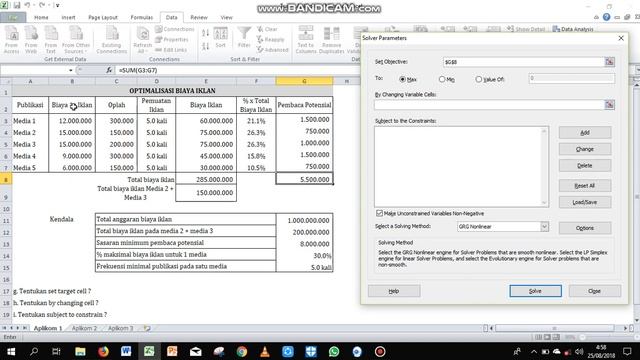
Task: Click Clear filter item
Action: (x=267, y=29)
